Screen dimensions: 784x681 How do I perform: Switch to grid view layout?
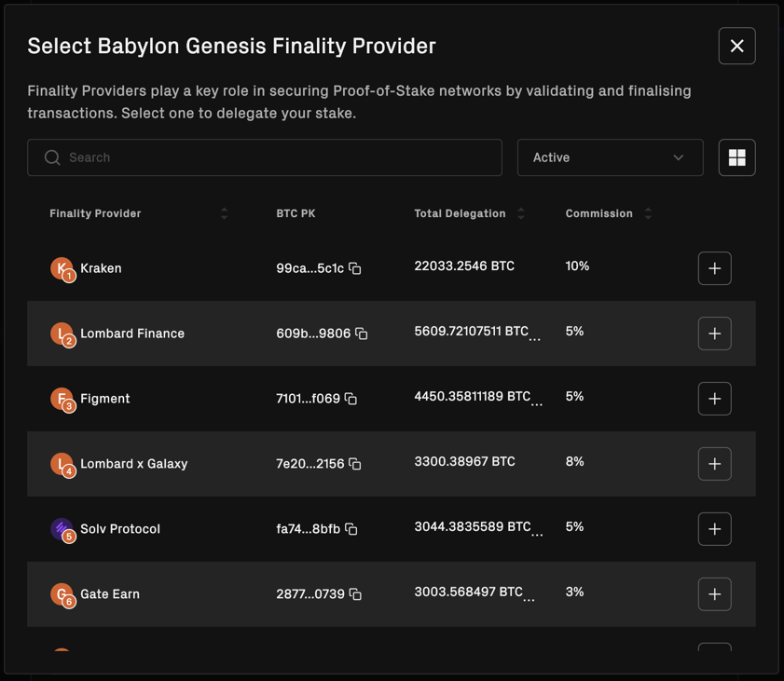coord(736,157)
